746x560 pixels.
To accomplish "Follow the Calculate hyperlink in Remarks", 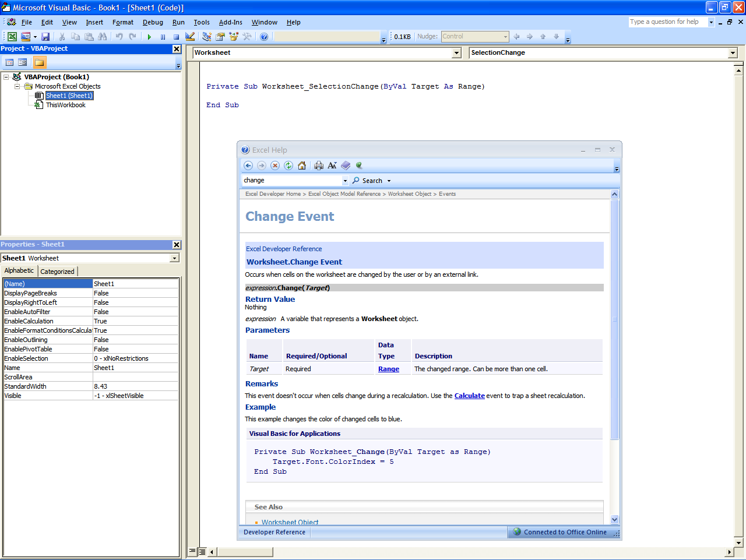I will pyautogui.click(x=469, y=396).
